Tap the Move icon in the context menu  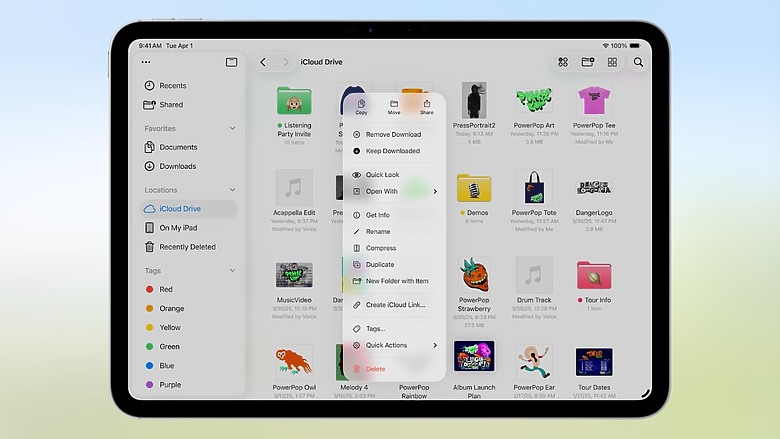tap(394, 106)
